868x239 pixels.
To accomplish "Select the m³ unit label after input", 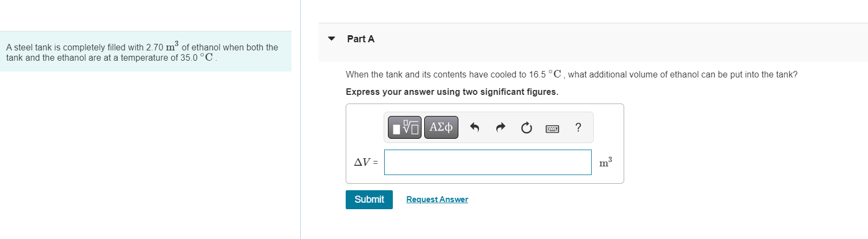I will [606, 162].
